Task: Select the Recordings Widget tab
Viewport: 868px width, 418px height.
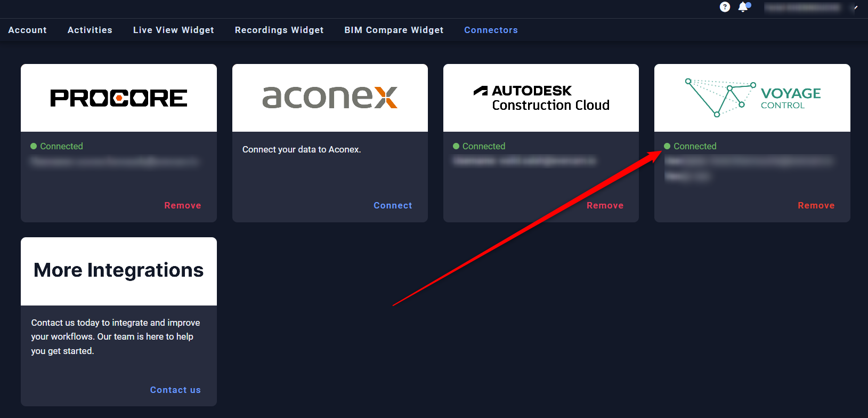Action: coord(279,30)
